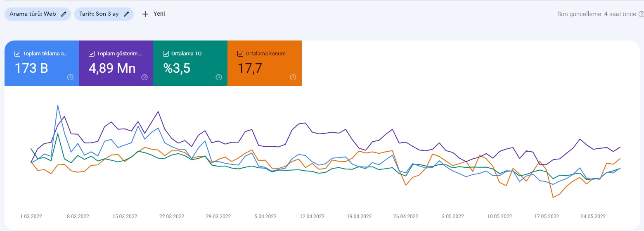
Task: Click pencil icon on Tarih: Son 3 ay chip
Action: click(x=126, y=14)
